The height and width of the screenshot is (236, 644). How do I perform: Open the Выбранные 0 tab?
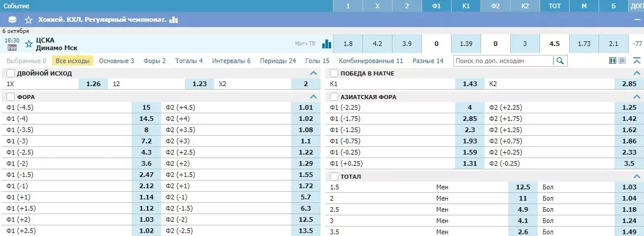27,61
